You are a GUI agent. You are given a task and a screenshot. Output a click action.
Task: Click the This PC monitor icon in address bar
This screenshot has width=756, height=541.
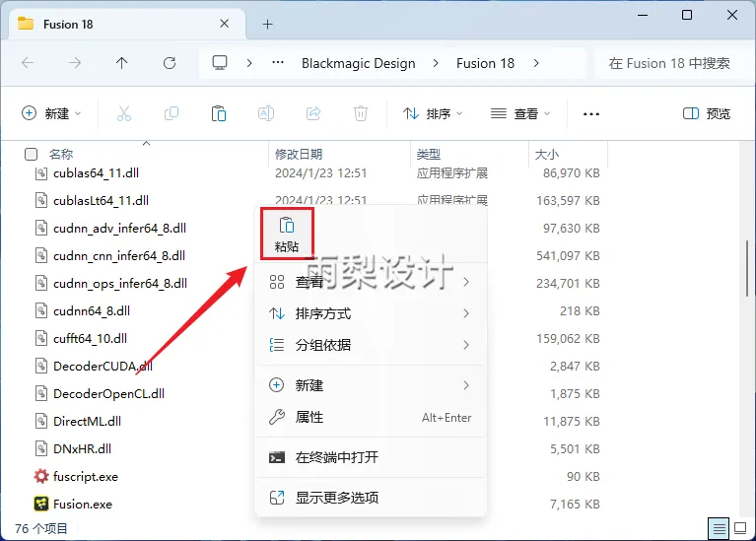[220, 63]
